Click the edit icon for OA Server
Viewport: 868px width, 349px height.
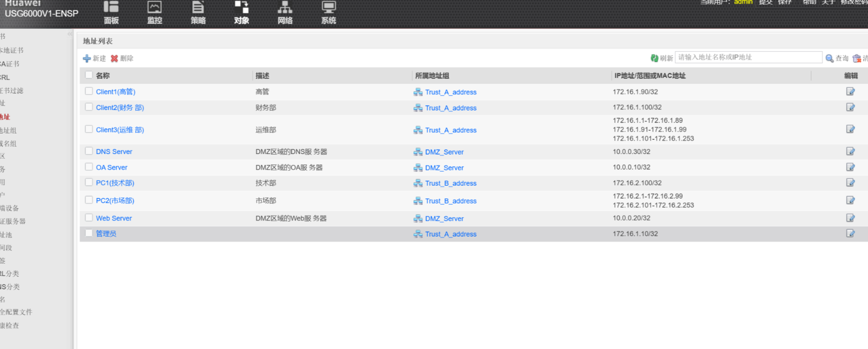pyautogui.click(x=851, y=167)
